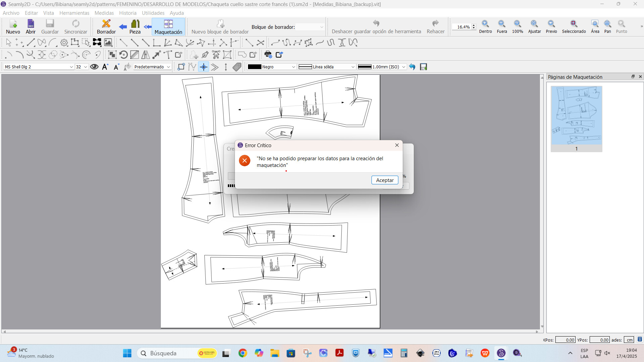Click the print layout icon
Screen dimensions: 644x362
pyautogui.click(x=268, y=55)
